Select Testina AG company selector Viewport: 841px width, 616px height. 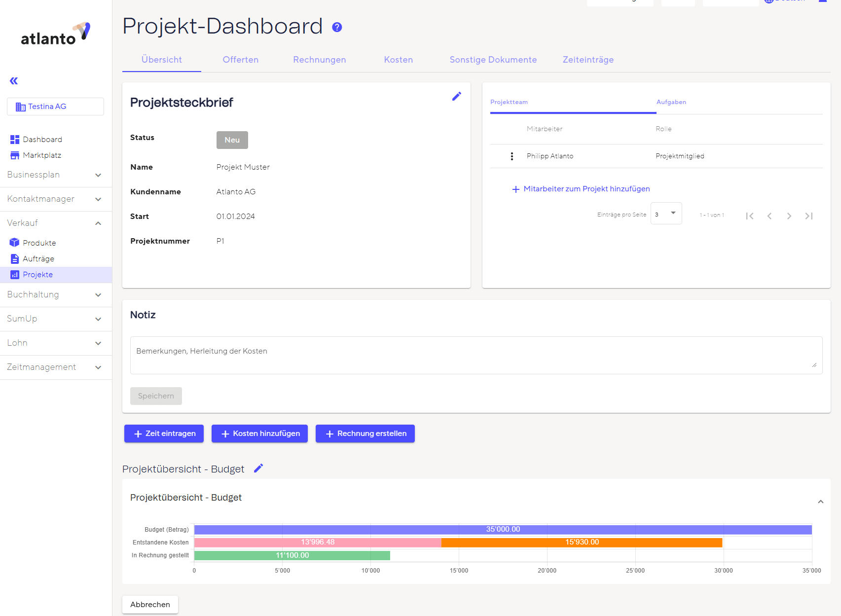(55, 107)
